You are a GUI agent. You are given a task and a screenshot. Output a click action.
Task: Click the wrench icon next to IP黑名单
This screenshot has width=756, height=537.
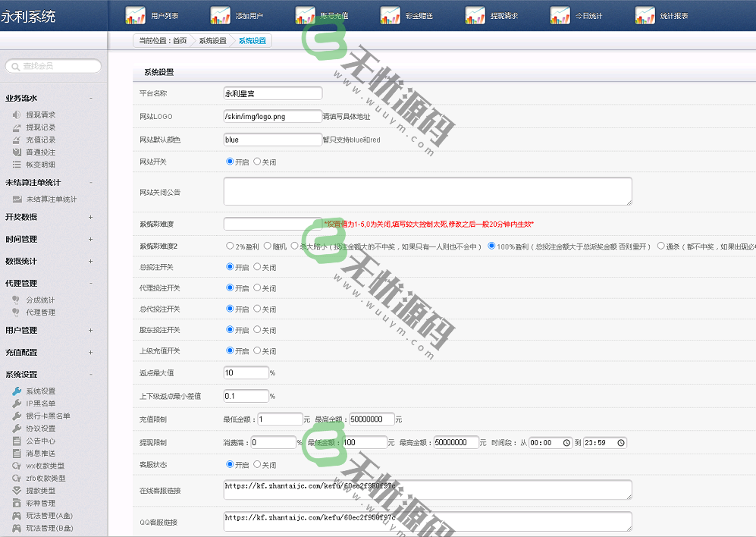tap(17, 404)
